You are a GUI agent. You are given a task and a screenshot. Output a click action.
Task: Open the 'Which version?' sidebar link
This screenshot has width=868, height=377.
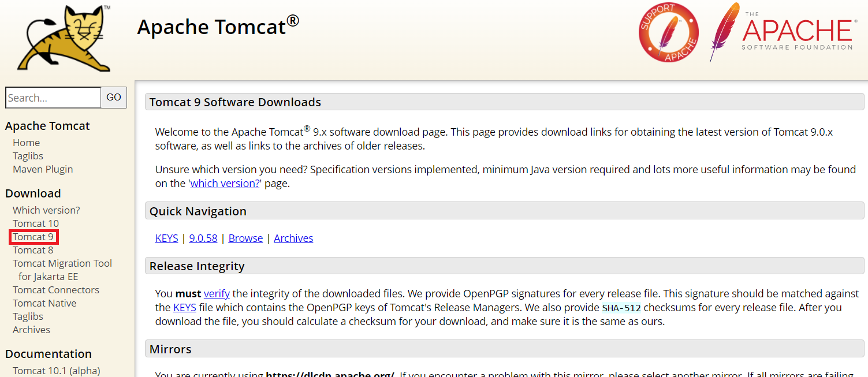[x=46, y=210]
